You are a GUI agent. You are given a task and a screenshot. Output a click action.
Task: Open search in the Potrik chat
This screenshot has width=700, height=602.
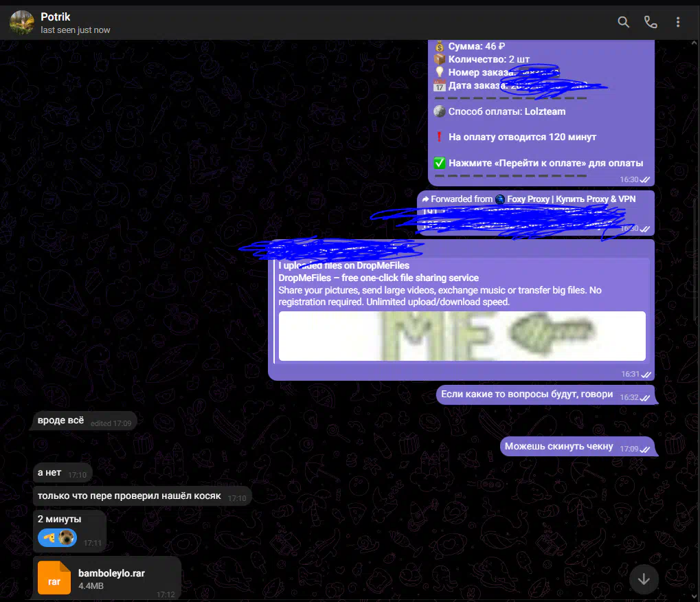pos(623,22)
